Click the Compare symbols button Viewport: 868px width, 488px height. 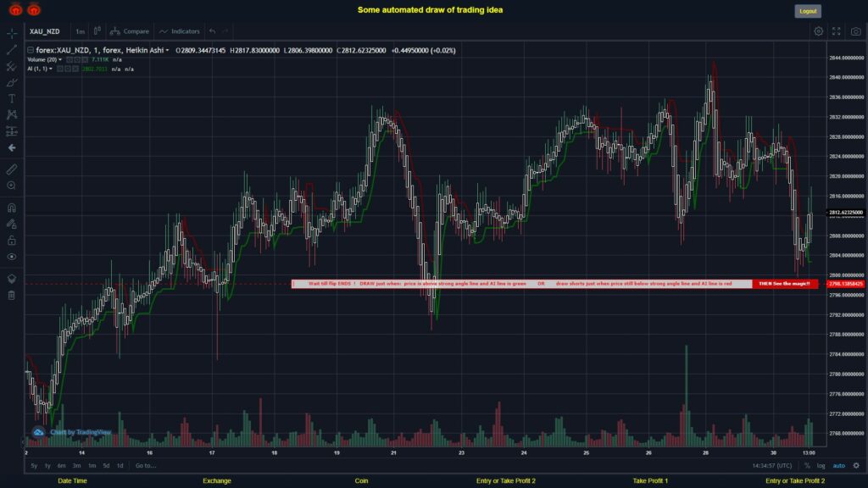(130, 31)
